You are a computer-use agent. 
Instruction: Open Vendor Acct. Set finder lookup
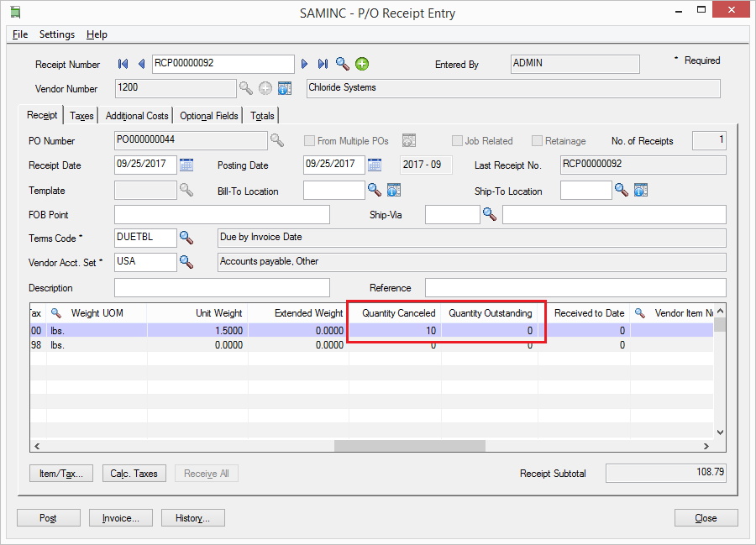coord(186,262)
